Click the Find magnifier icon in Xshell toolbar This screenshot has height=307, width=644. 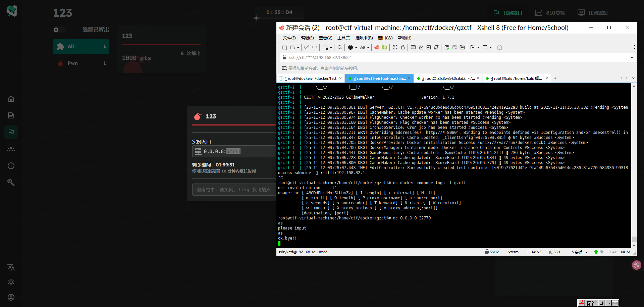point(340,47)
